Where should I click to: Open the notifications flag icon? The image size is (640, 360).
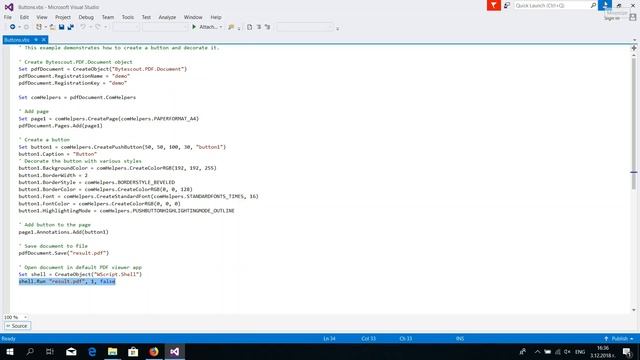(x=493, y=5)
